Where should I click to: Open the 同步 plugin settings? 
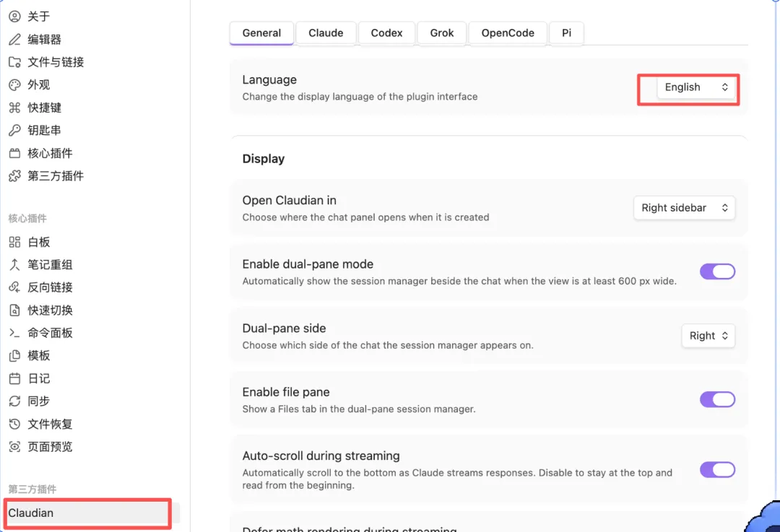(39, 401)
